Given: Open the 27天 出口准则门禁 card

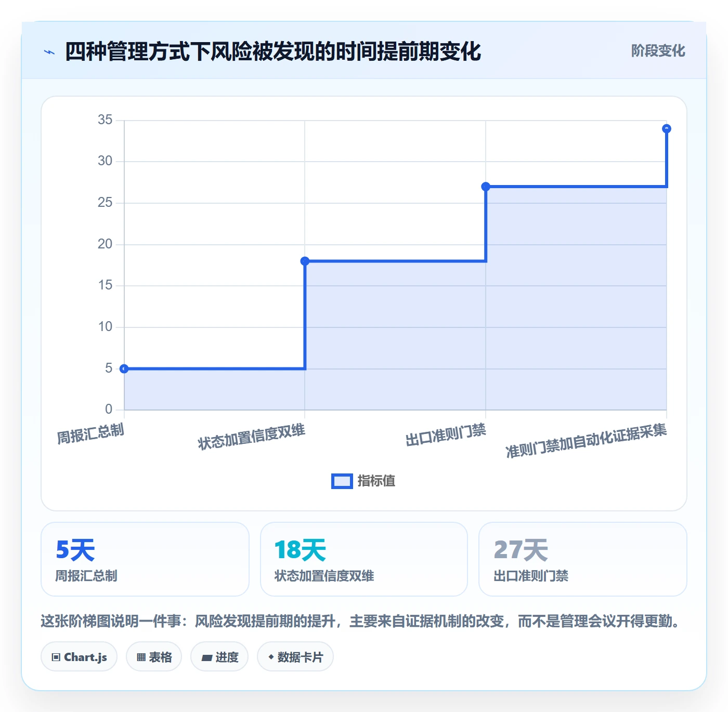Looking at the screenshot, I should click(x=583, y=559).
